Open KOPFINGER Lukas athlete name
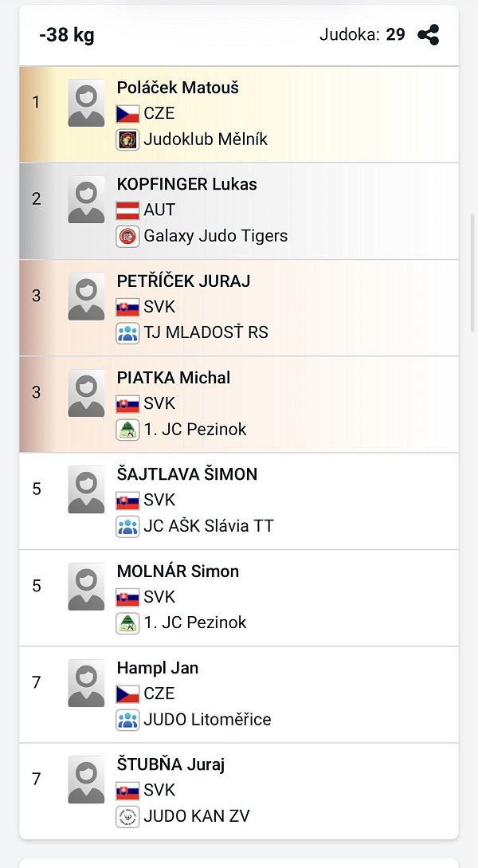478x868 pixels. point(186,184)
